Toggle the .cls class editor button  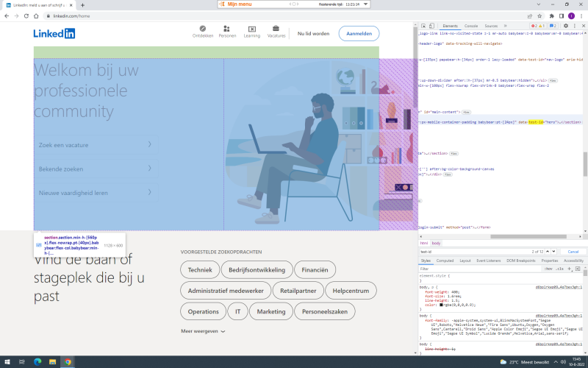pos(560,269)
